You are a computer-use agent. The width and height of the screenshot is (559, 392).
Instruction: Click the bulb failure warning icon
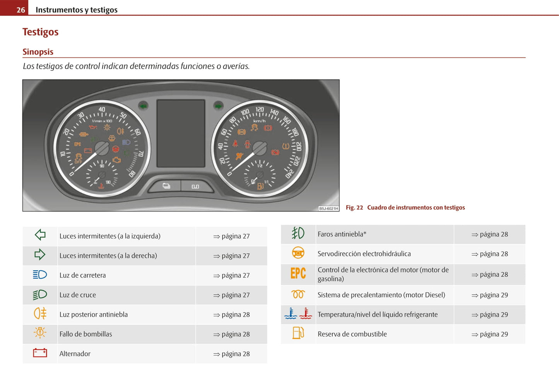coord(40,333)
